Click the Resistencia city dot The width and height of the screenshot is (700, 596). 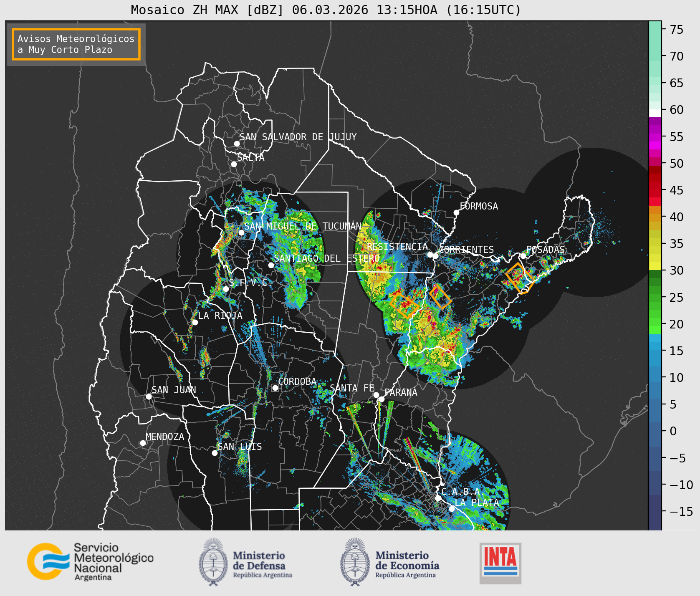tap(430, 255)
